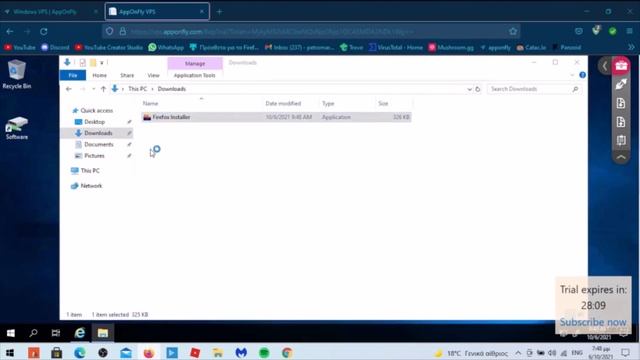Open the Explorer help icon
The image size is (640, 360).
pyautogui.click(x=582, y=75)
